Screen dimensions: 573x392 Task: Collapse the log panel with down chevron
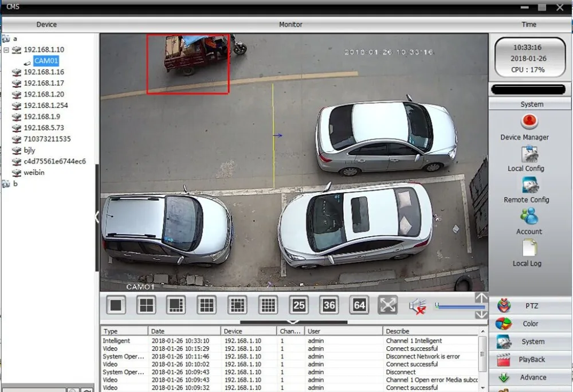coord(293,322)
